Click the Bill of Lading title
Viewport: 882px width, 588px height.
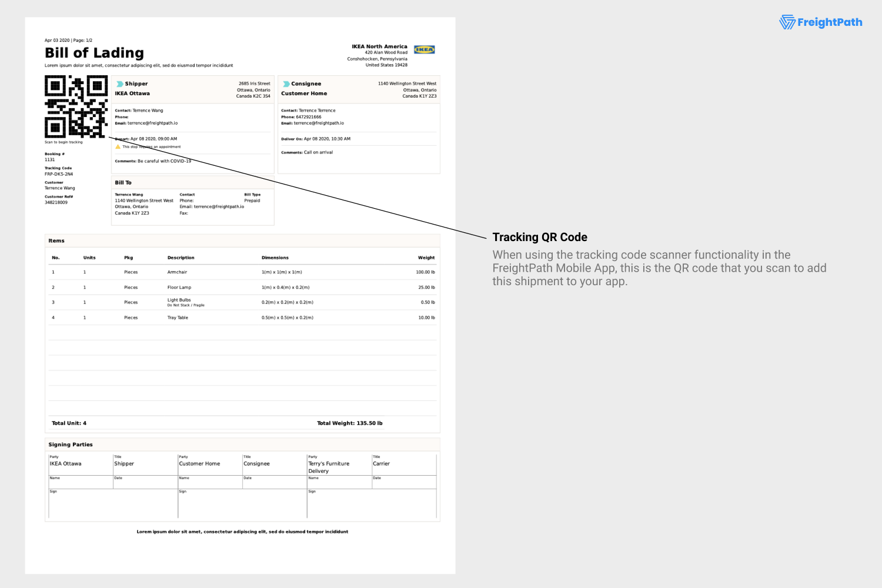pyautogui.click(x=94, y=53)
